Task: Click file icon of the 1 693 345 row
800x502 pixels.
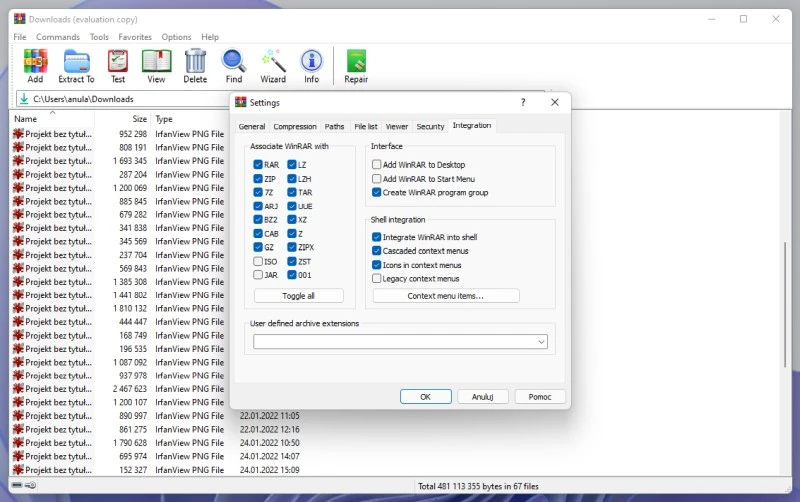Action: [x=18, y=161]
